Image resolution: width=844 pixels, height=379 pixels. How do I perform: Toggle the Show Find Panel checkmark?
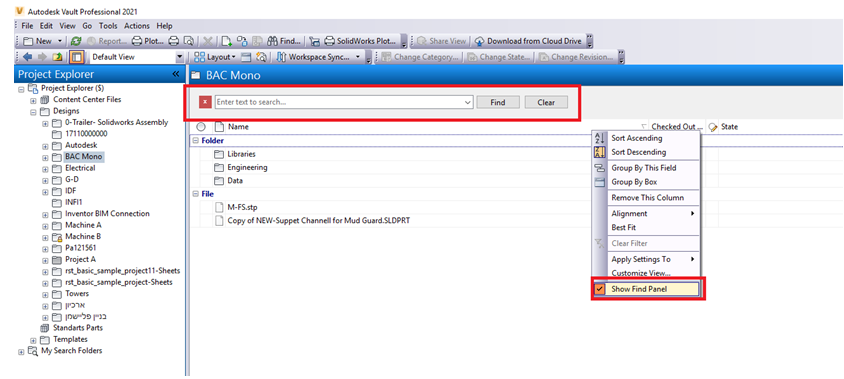coord(599,289)
